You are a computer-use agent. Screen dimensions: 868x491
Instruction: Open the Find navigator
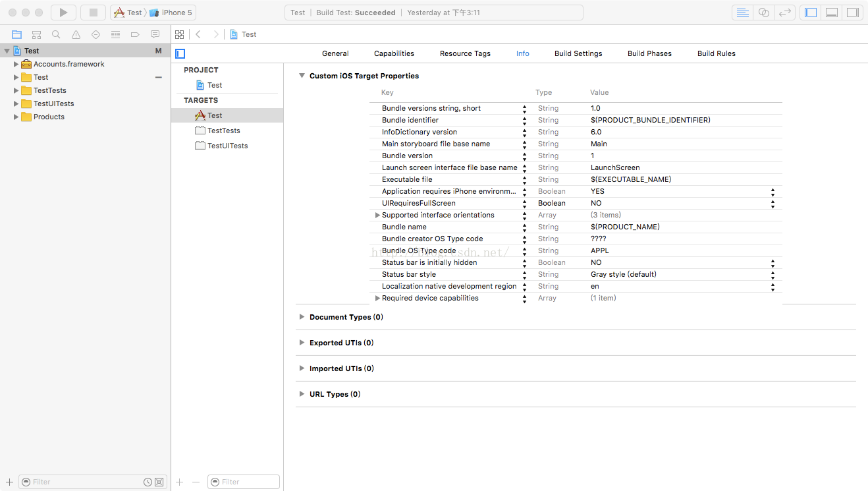(x=56, y=34)
